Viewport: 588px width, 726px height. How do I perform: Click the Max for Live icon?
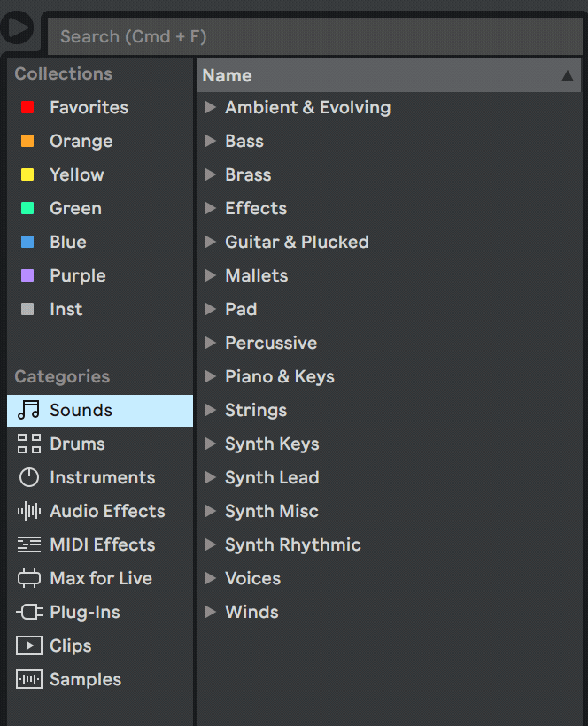pos(28,578)
